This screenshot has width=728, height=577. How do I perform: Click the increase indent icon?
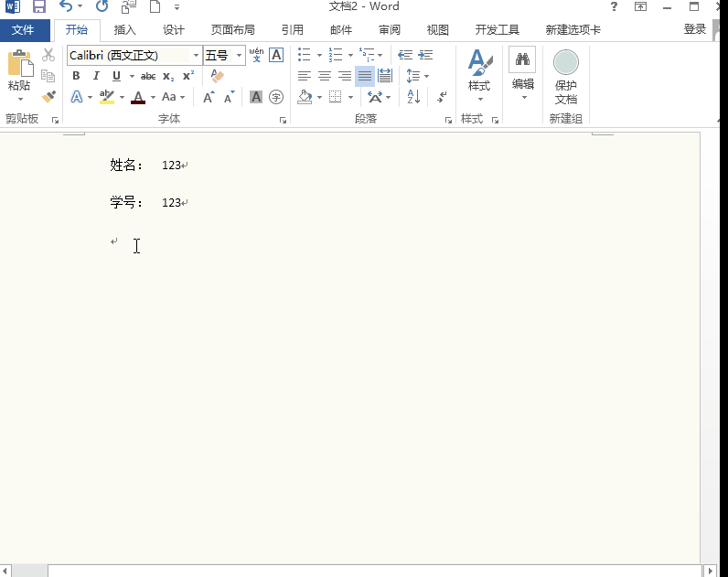coord(425,55)
